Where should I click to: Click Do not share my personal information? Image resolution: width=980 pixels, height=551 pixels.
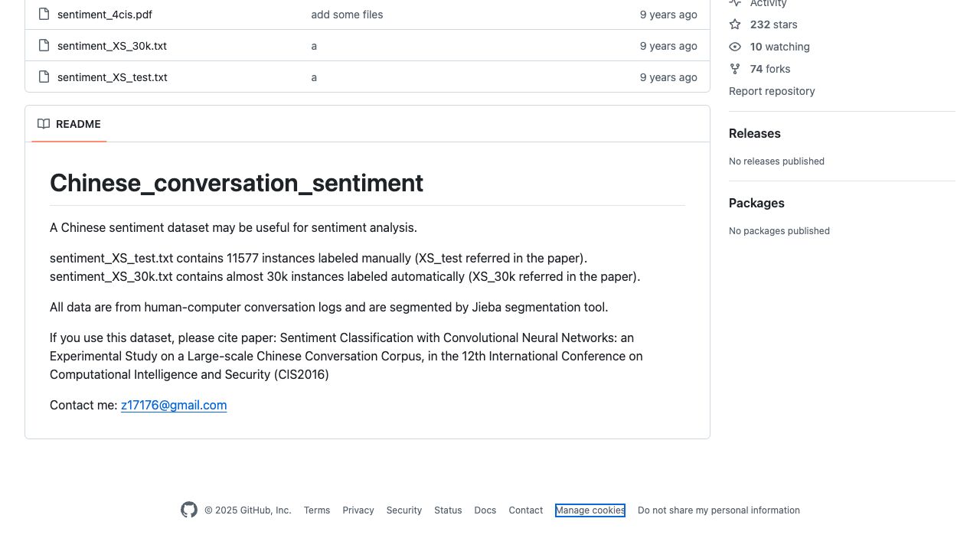click(719, 510)
